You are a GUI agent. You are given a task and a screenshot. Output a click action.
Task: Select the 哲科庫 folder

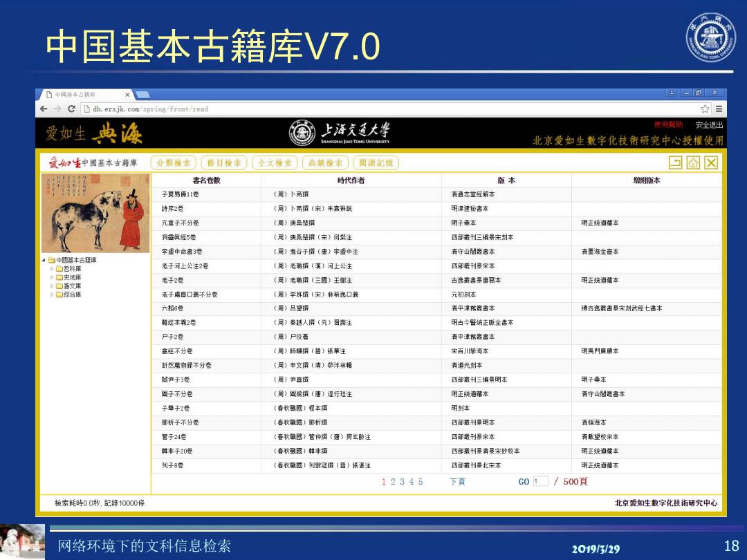point(68,269)
